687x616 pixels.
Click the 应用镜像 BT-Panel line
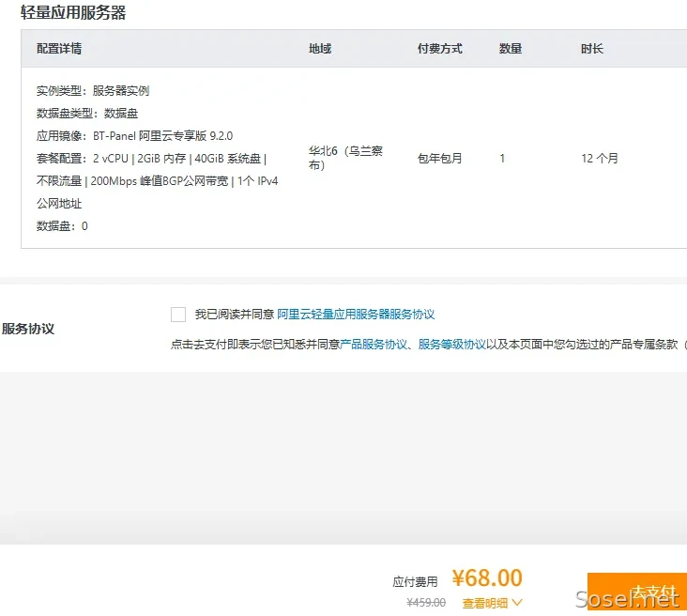tap(134, 136)
